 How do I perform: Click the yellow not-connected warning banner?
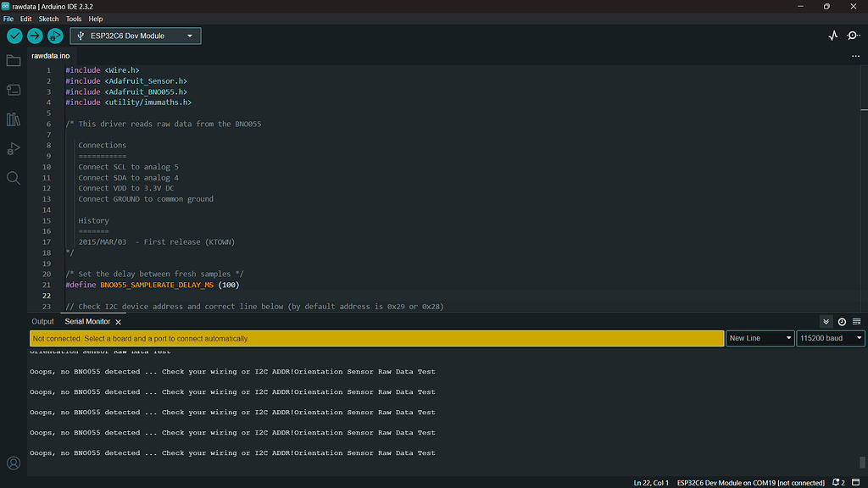click(x=373, y=338)
